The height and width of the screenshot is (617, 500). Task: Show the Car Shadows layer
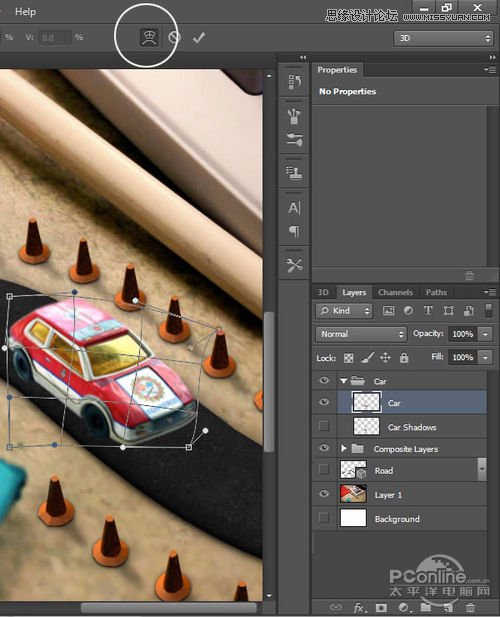tap(324, 426)
